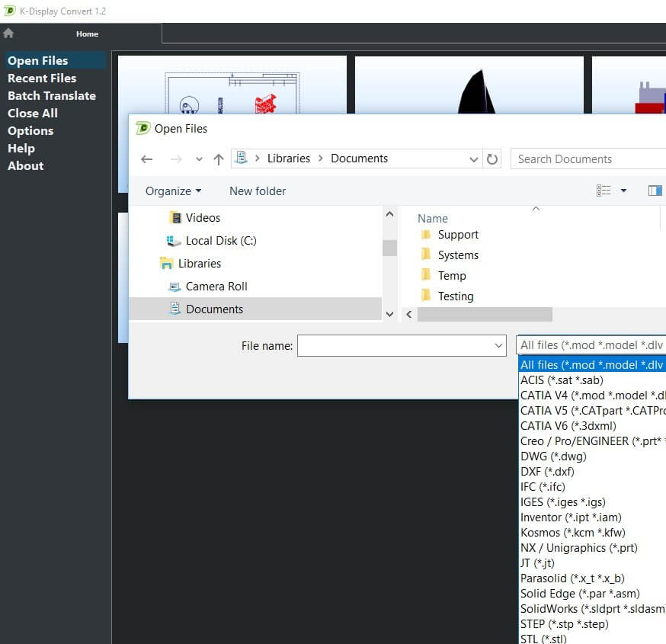
Task: Click About in the sidebar
Action: [25, 165]
